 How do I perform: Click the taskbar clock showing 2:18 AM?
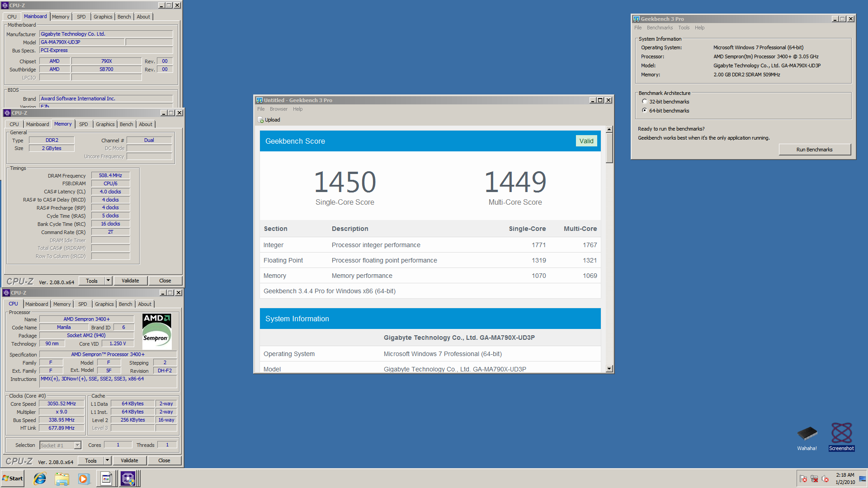[x=845, y=479]
